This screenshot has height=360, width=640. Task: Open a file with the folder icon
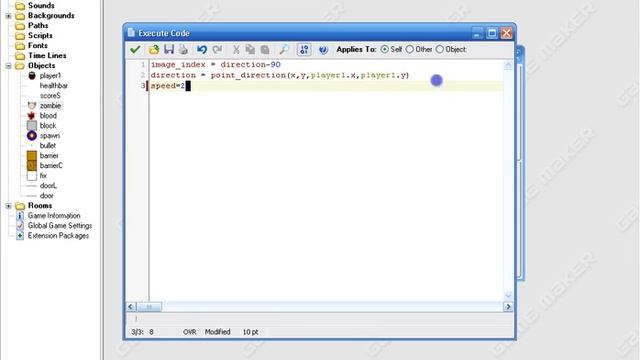[154, 49]
